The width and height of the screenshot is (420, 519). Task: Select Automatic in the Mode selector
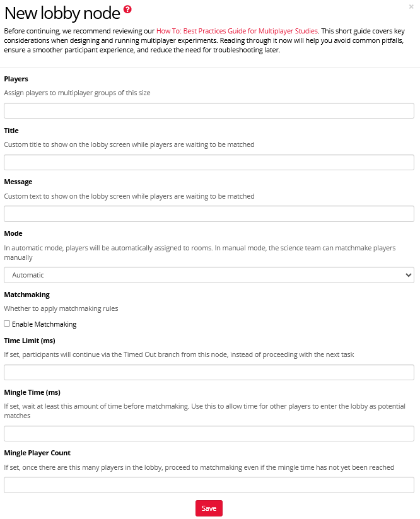point(209,274)
